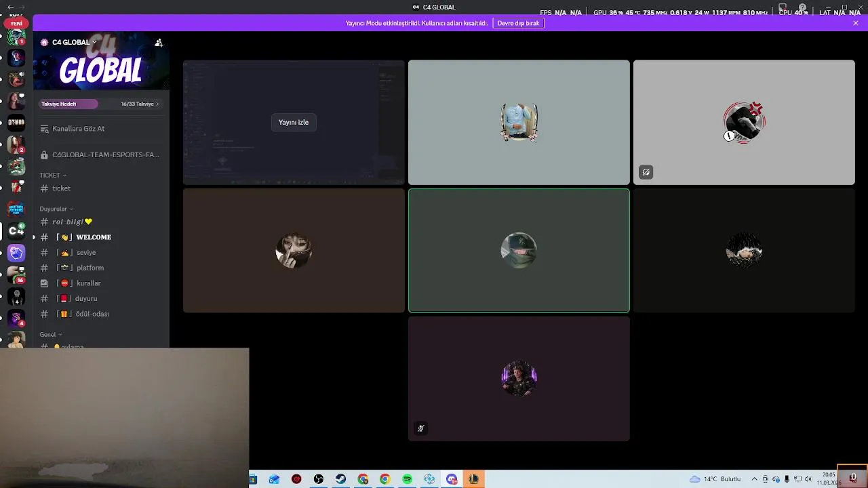Click the forward arrow in the title bar
The height and width of the screenshot is (488, 868).
pyautogui.click(x=22, y=7)
